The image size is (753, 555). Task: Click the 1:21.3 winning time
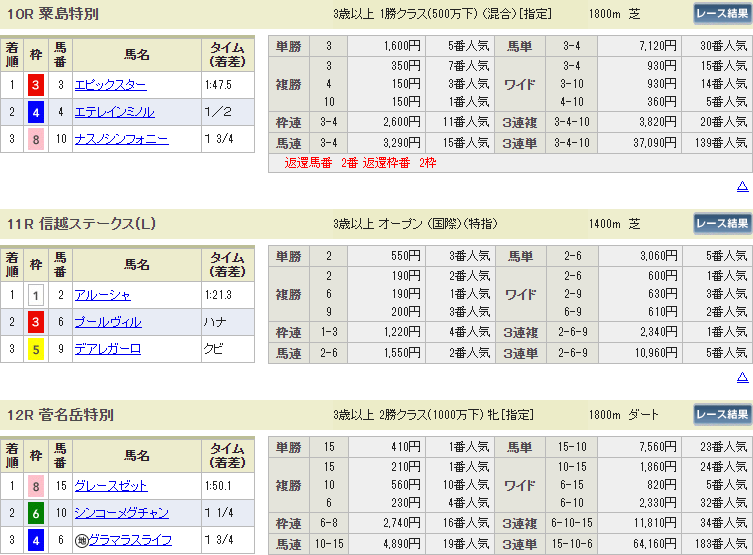click(218, 295)
